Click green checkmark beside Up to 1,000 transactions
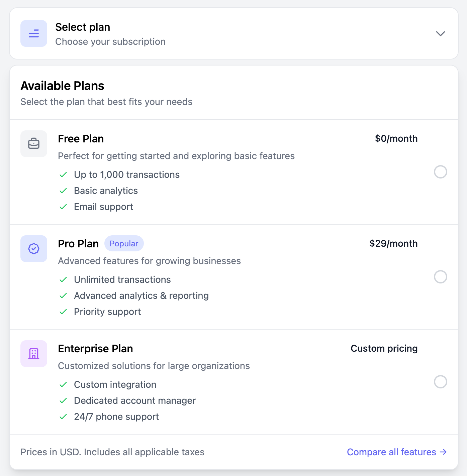This screenshot has width=467, height=476. click(x=63, y=174)
